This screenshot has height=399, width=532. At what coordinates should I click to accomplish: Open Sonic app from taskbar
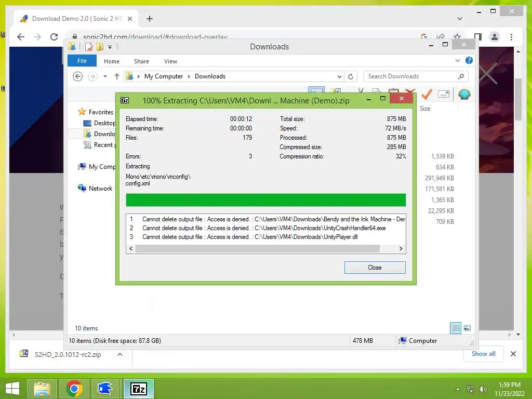105,389
